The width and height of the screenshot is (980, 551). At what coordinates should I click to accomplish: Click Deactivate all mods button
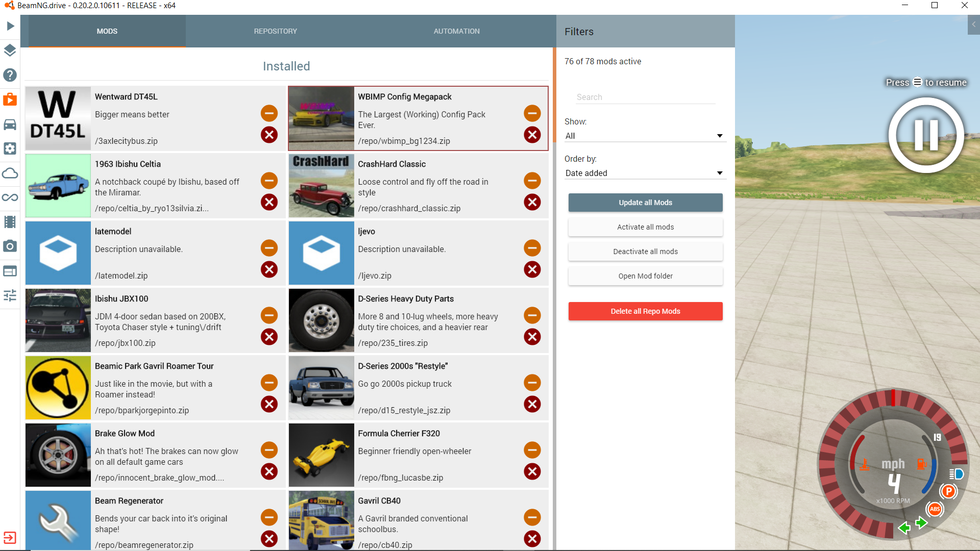click(645, 252)
